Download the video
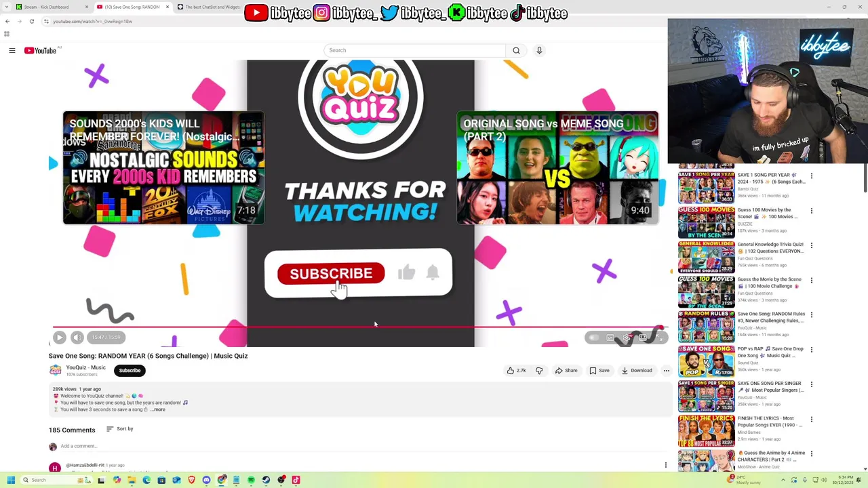 point(637,371)
